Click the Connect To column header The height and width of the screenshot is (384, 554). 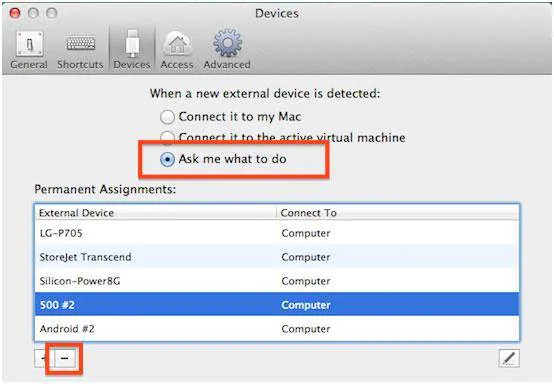[x=397, y=213]
